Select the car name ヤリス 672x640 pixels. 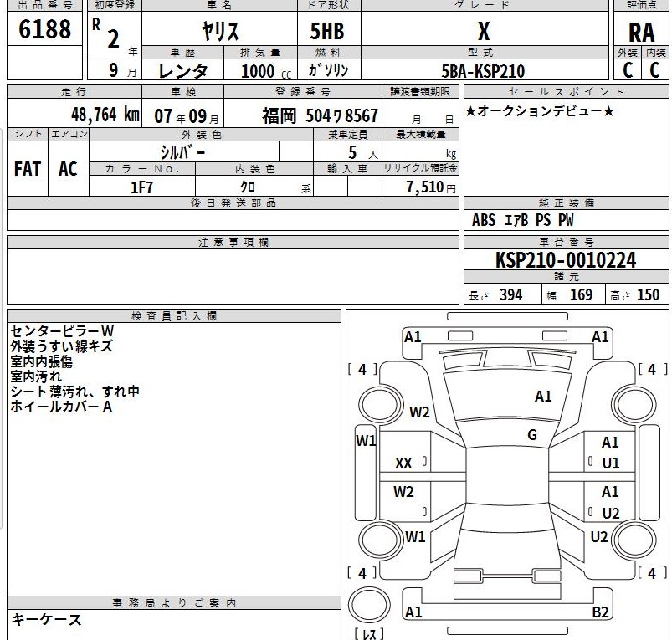coord(220,31)
